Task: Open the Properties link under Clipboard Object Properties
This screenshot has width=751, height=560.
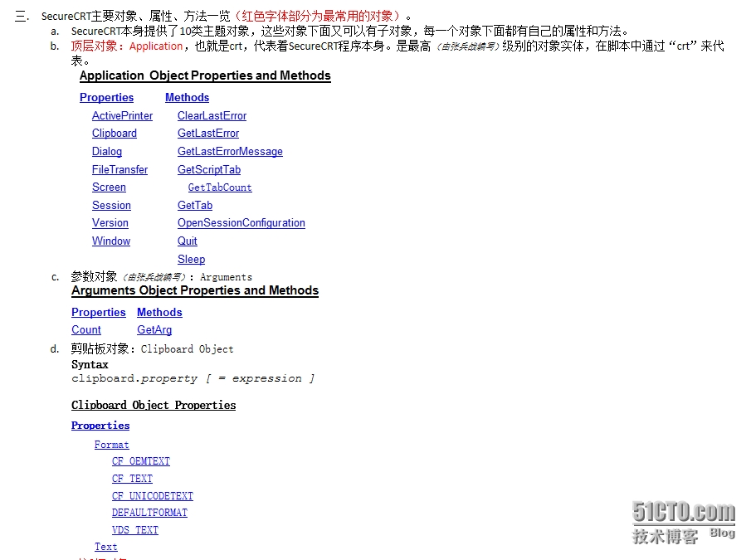Action: click(100, 426)
